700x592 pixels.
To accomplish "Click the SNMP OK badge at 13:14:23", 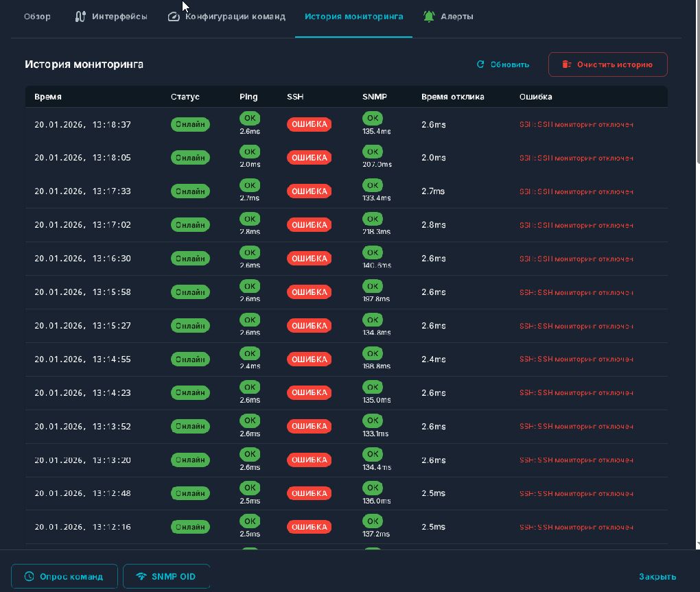I will [x=373, y=387].
